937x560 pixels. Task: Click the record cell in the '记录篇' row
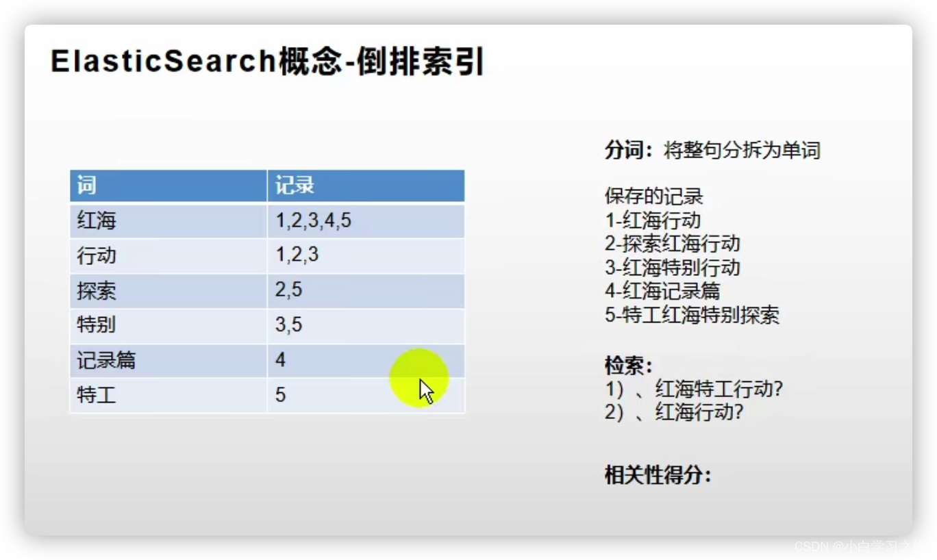[x=366, y=361]
